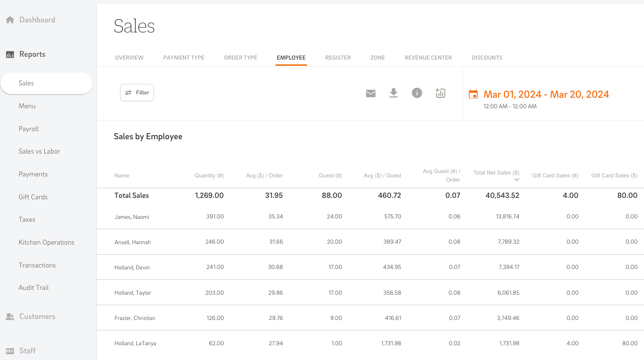Image resolution: width=644 pixels, height=360 pixels.
Task: Click employee name Holland, LaTanya
Action: coord(135,343)
